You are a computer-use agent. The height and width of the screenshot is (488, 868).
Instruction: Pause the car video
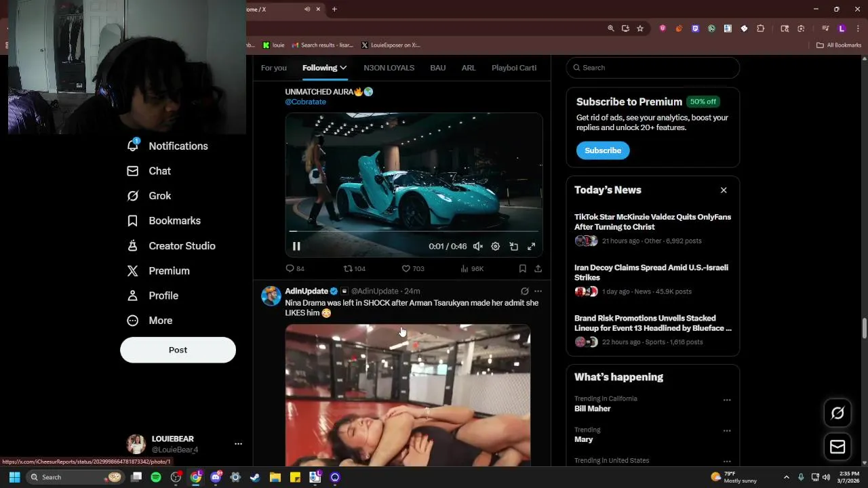(x=296, y=247)
